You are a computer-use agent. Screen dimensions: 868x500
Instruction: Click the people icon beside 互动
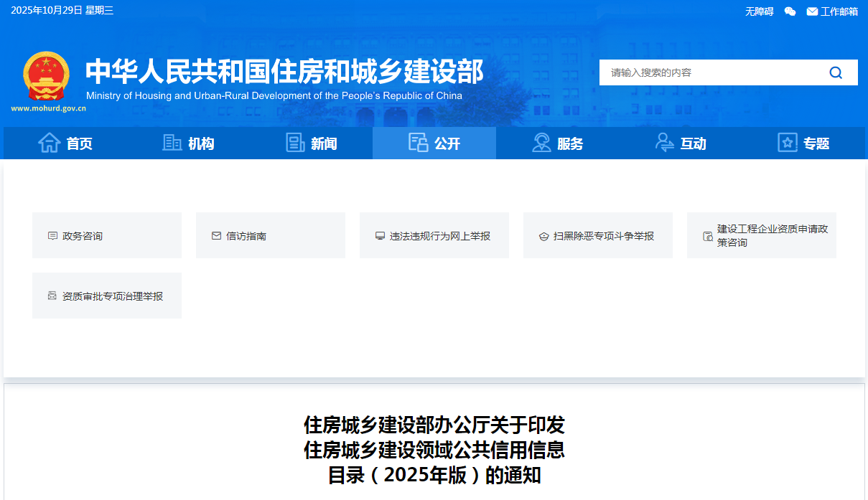665,143
